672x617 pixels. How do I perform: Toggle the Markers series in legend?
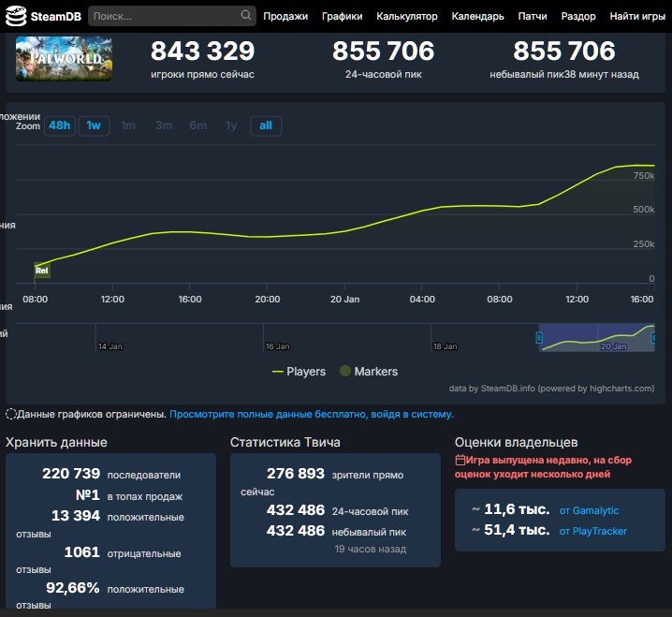tap(368, 372)
